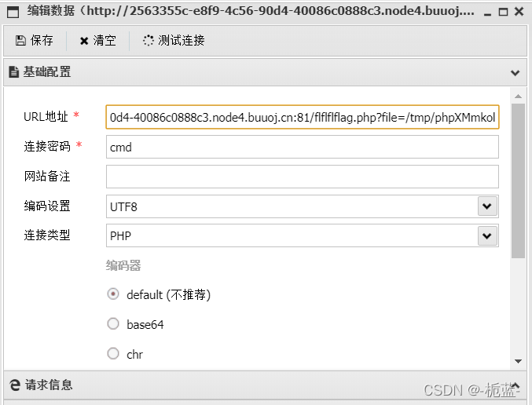Screen dimensions: 532x405
Task: Click the Save (保存) floppy icon
Action: click(x=20, y=40)
